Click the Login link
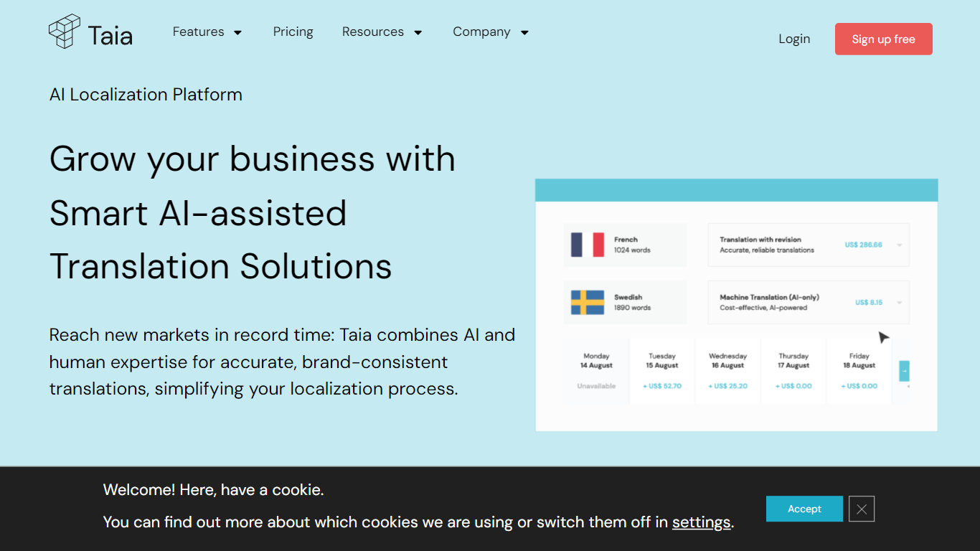The width and height of the screenshot is (980, 551). pyautogui.click(x=794, y=39)
